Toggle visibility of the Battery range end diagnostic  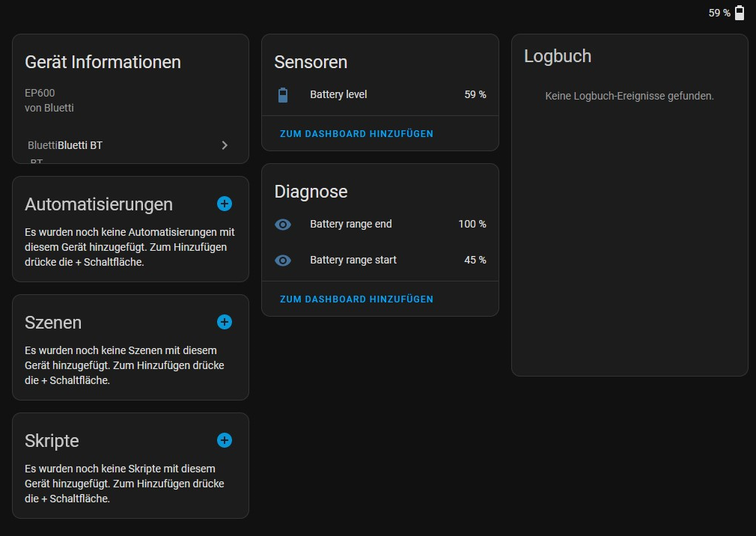click(283, 224)
